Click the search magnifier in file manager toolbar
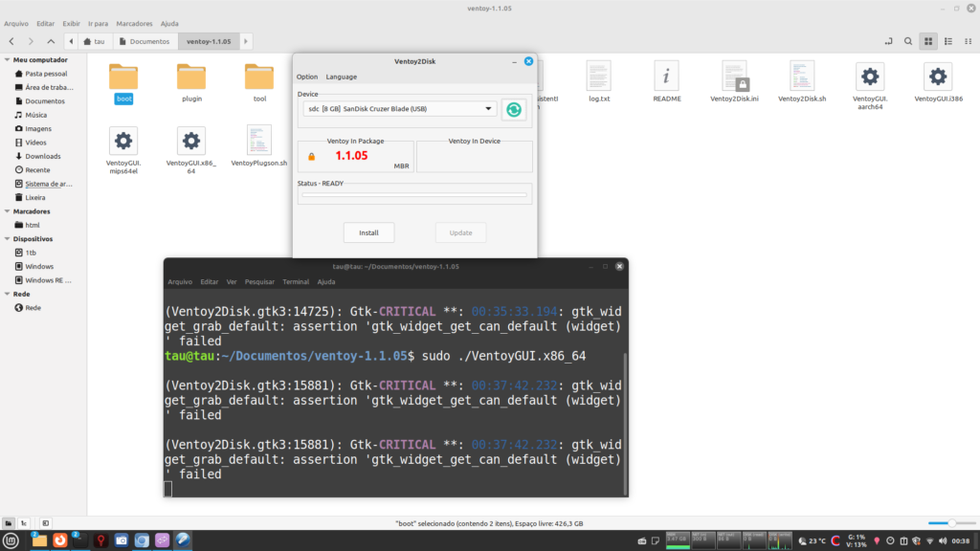The width and height of the screenshot is (980, 551). (x=906, y=41)
